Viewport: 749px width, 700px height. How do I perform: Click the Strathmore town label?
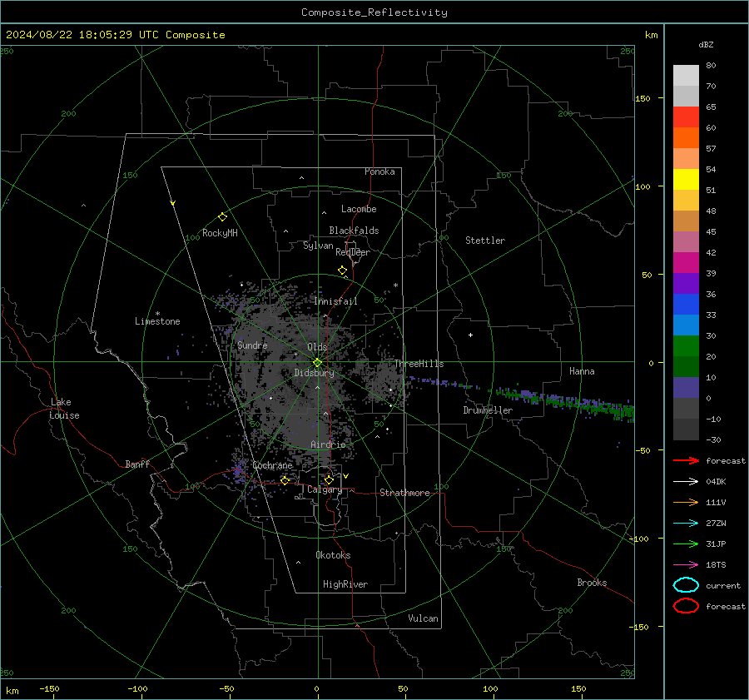[x=404, y=493]
